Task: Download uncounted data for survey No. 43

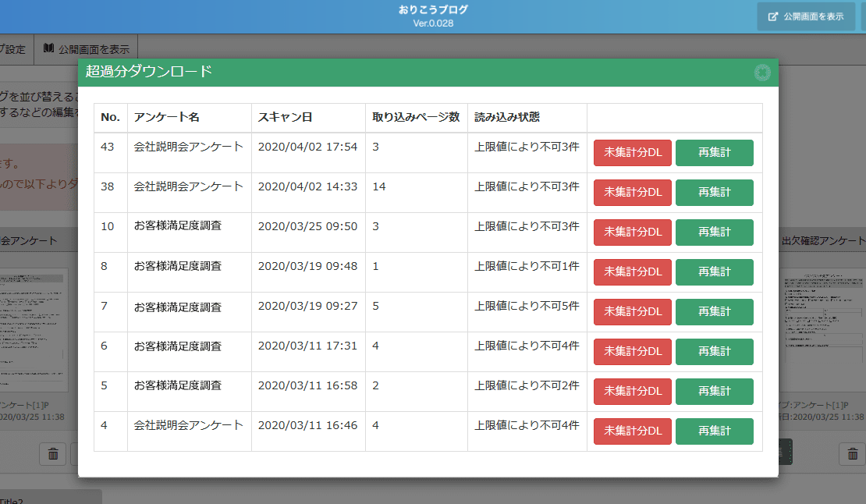Action: [x=632, y=153]
